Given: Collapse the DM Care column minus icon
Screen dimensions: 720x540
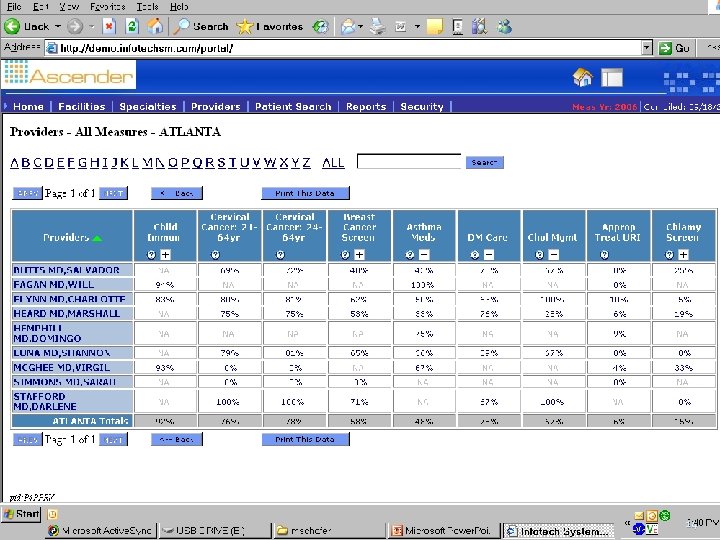Looking at the screenshot, I should click(489, 255).
